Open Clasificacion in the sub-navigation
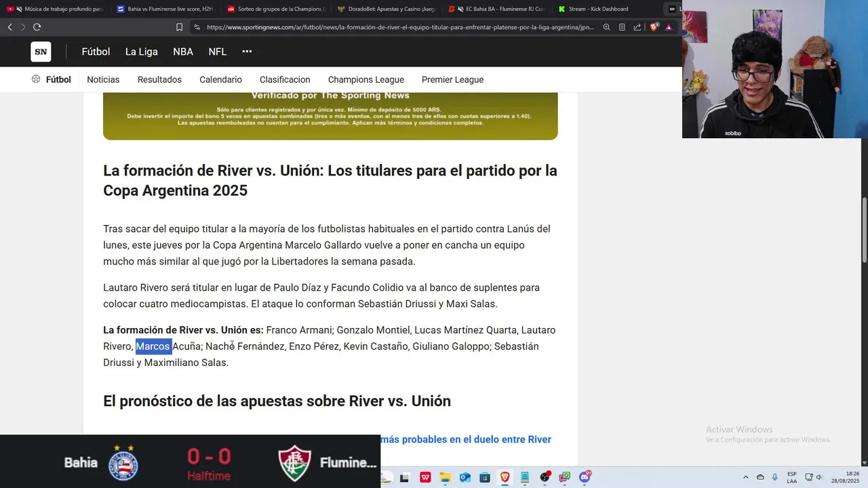868x488 pixels. [285, 79]
